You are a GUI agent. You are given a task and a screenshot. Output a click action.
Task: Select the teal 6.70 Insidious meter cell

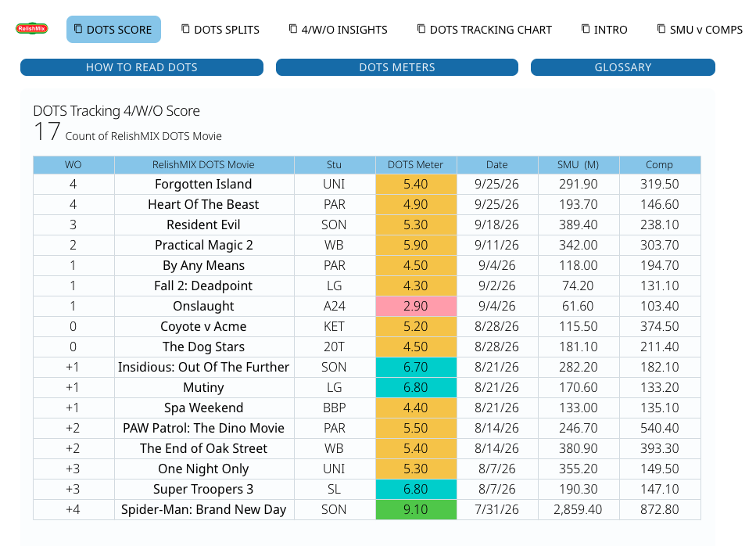click(x=416, y=367)
